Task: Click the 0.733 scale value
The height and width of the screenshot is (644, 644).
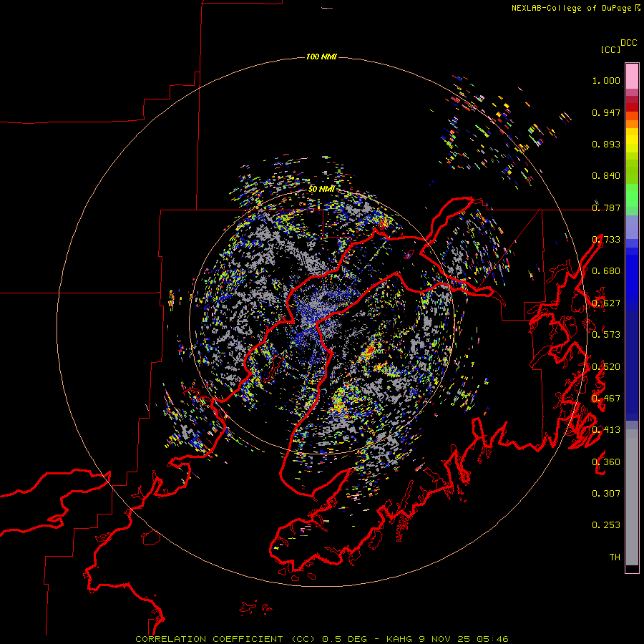Action: [x=606, y=240]
